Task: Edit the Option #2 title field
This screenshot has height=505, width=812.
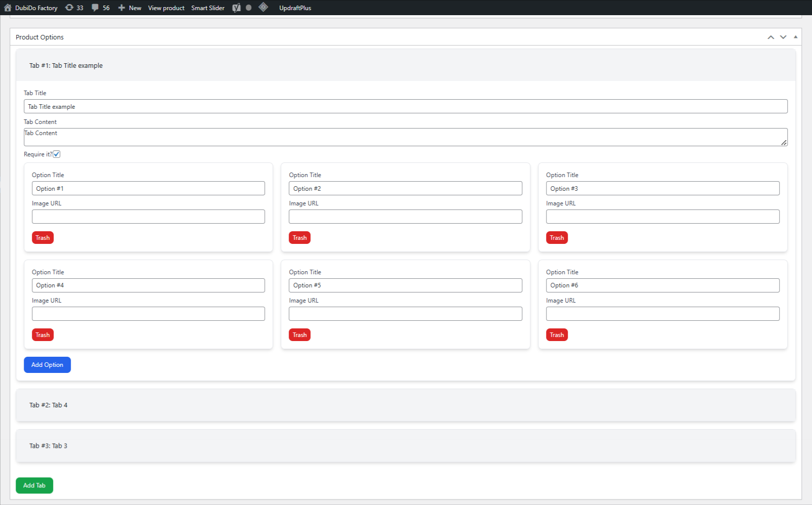Action: 405,188
